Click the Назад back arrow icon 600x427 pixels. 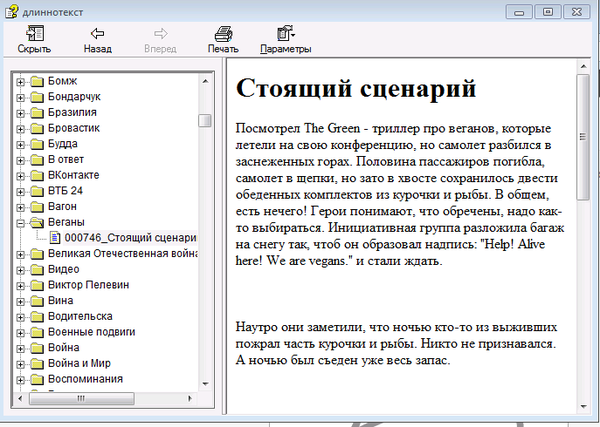click(97, 34)
